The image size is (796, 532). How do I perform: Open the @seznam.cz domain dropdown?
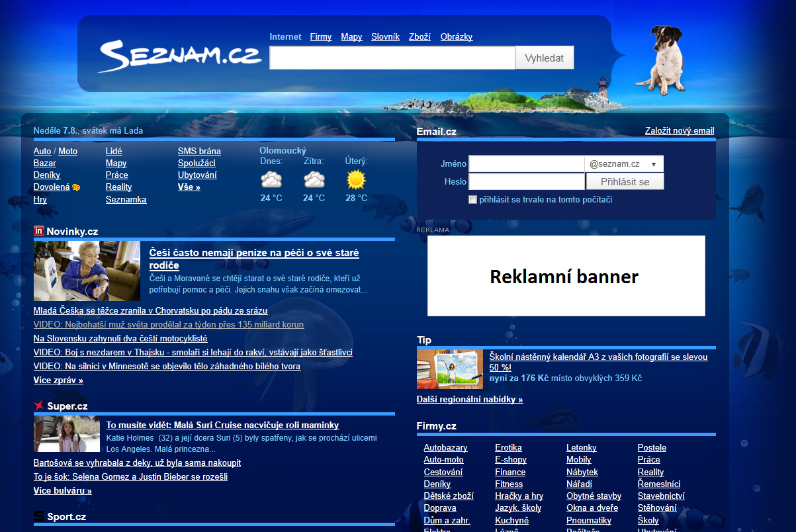624,164
